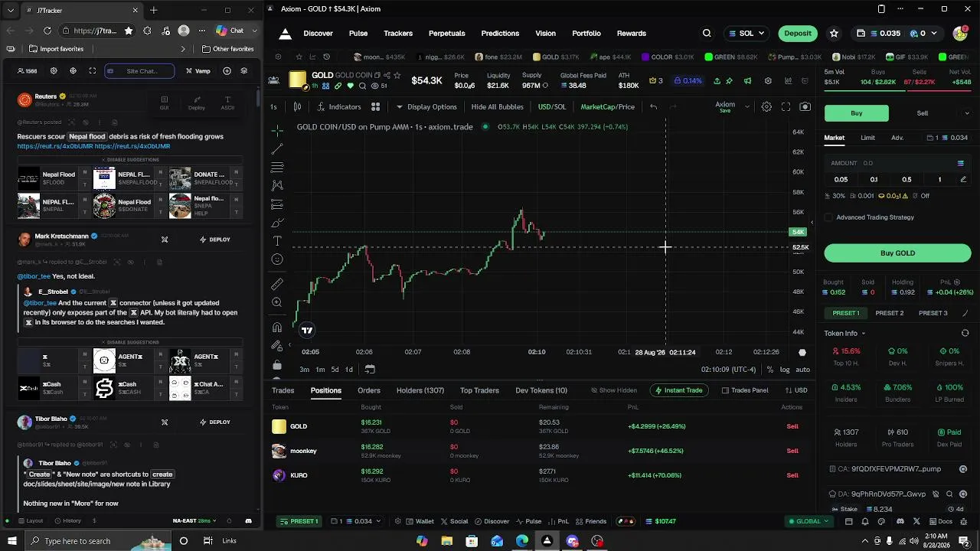Screen dimensions: 980x551
Task: Switch MarketCap/Price chart mode
Action: [607, 107]
